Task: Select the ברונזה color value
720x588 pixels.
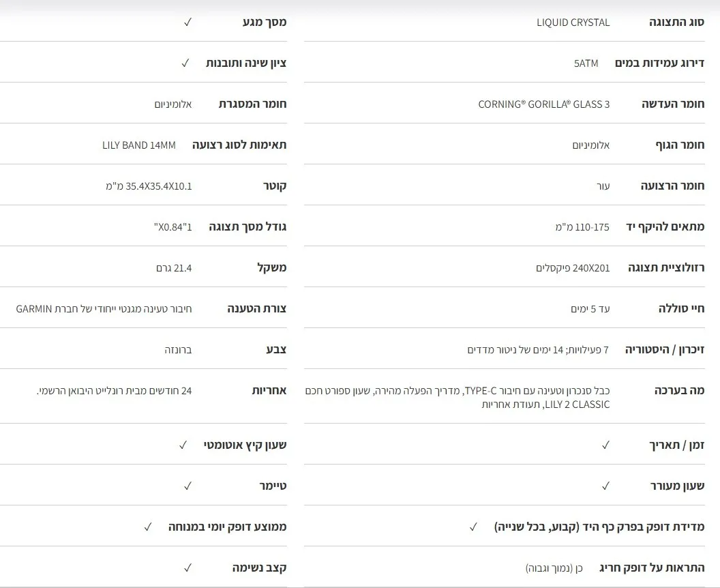Action: tap(178, 350)
